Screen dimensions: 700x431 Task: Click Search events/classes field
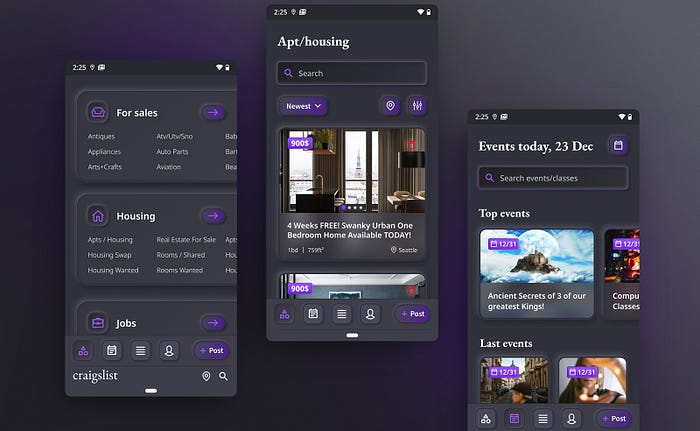554,178
